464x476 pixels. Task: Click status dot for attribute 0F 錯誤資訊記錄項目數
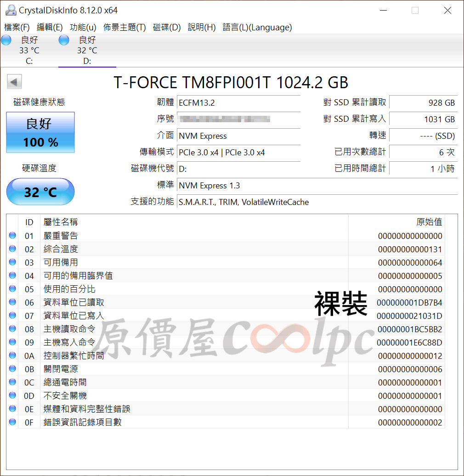coord(12,422)
